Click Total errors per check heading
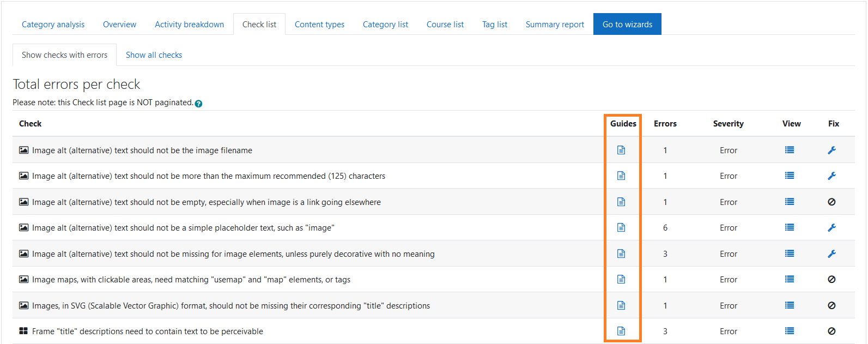The height and width of the screenshot is (344, 868). click(x=76, y=85)
